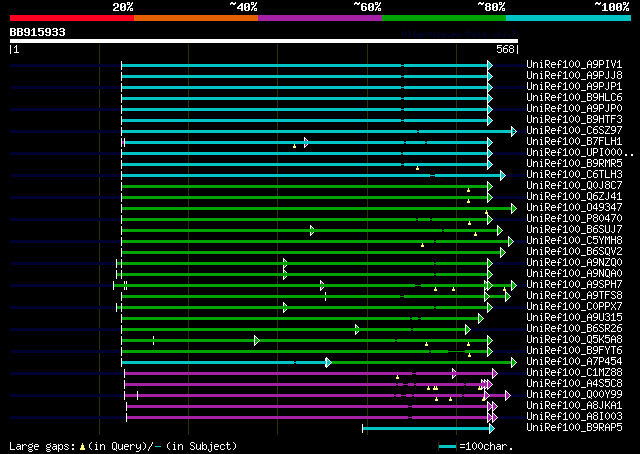Click the end arrowhead of O49347 alignment
This screenshot has height=454, width=640.
[514, 209]
